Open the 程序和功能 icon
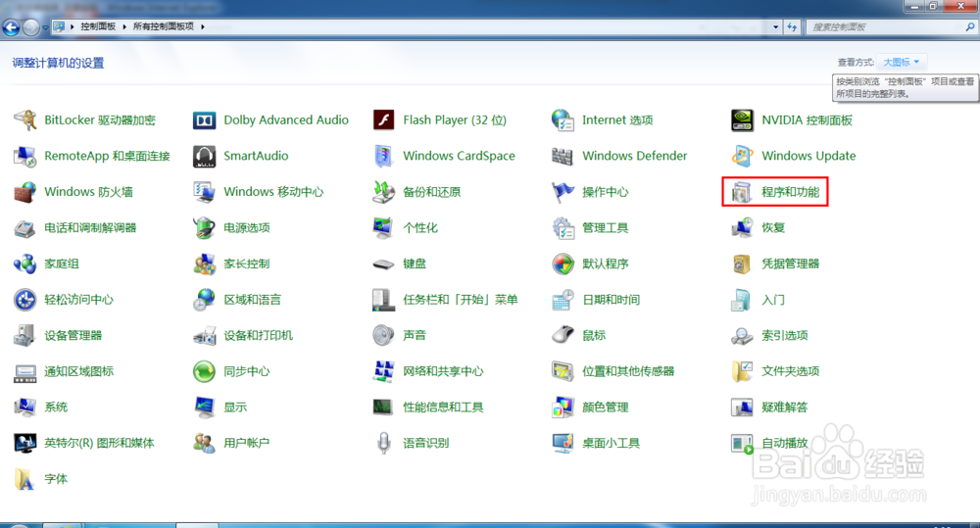This screenshot has height=528, width=980. pos(742,192)
